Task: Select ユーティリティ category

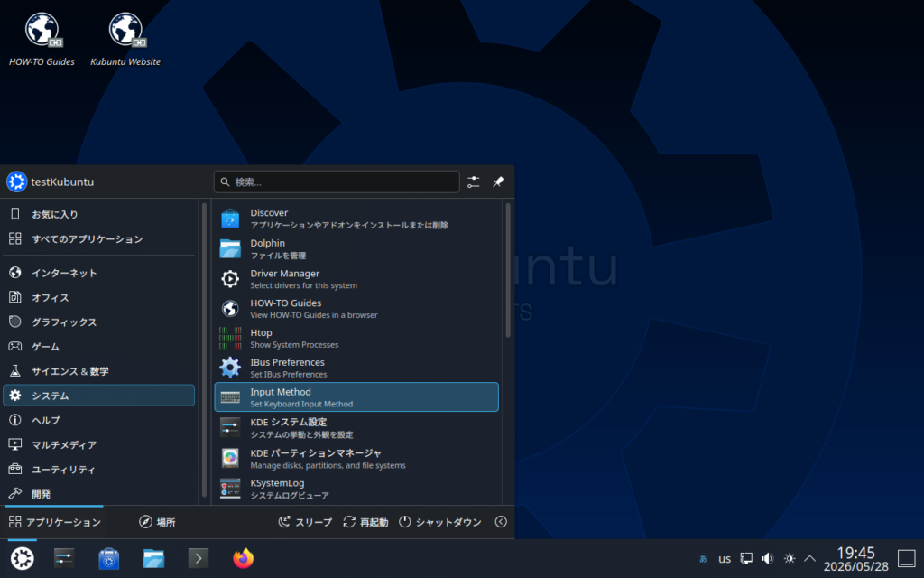Action: click(x=98, y=470)
